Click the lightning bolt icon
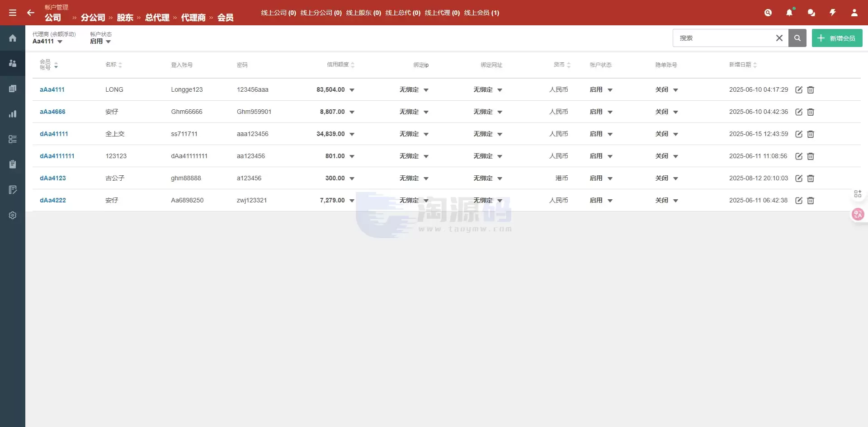 click(833, 13)
